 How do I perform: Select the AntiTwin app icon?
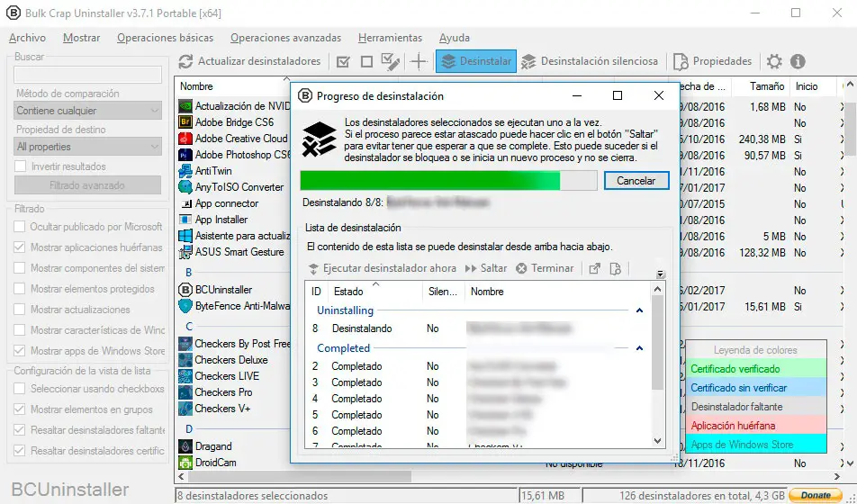click(185, 171)
